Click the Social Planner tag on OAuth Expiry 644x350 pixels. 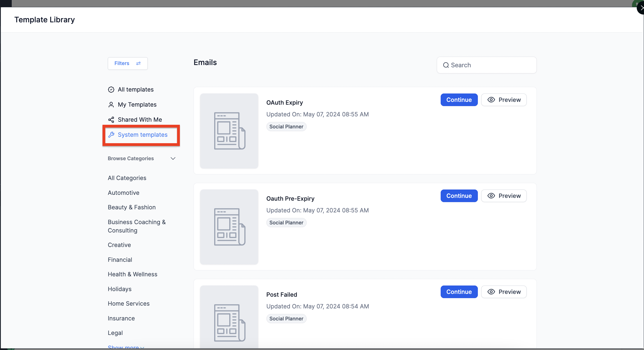(286, 127)
